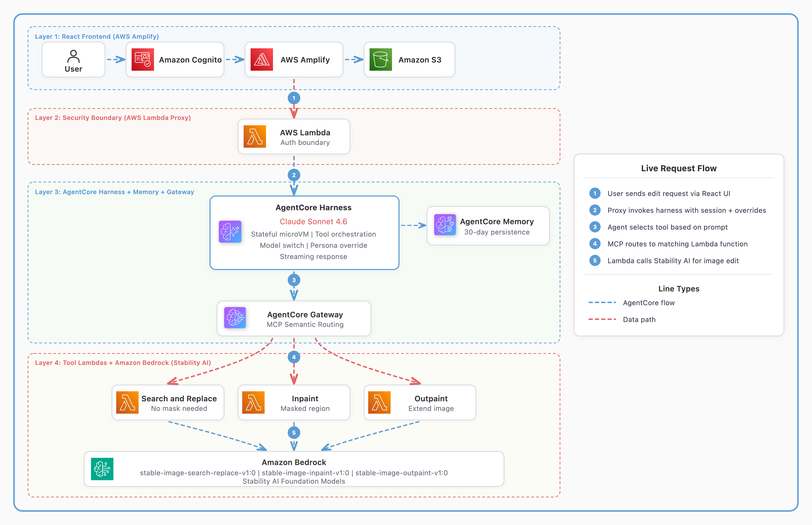The width and height of the screenshot is (812, 525).
Task: Click the 'AgentCore Harness' heading
Action: [313, 207]
